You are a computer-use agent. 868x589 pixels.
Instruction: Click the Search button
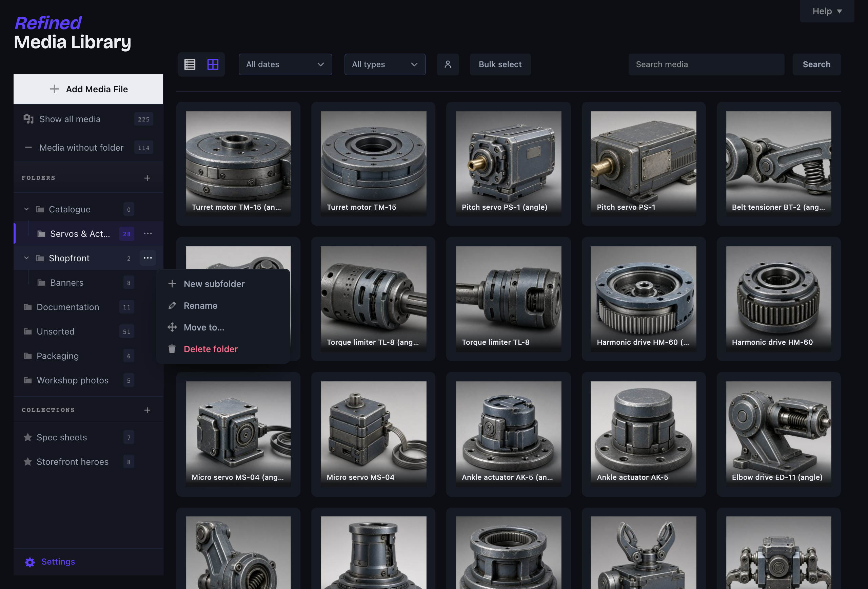[x=816, y=65]
